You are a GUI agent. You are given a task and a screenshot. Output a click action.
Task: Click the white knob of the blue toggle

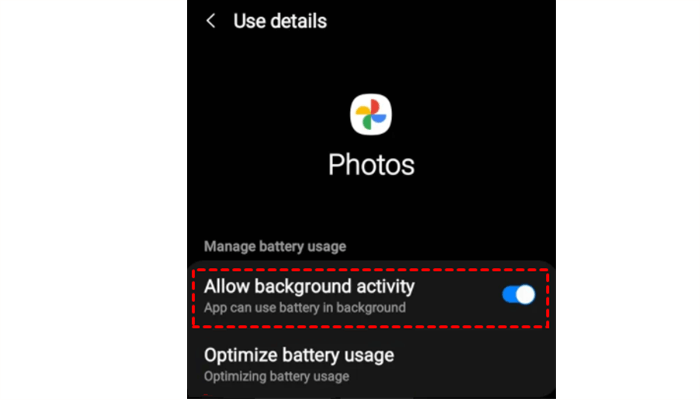525,295
